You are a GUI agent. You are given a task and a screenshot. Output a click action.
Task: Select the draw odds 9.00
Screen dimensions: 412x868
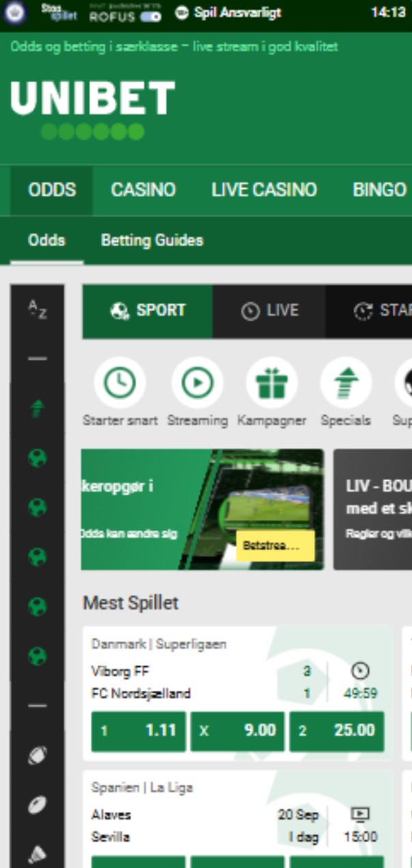238,731
